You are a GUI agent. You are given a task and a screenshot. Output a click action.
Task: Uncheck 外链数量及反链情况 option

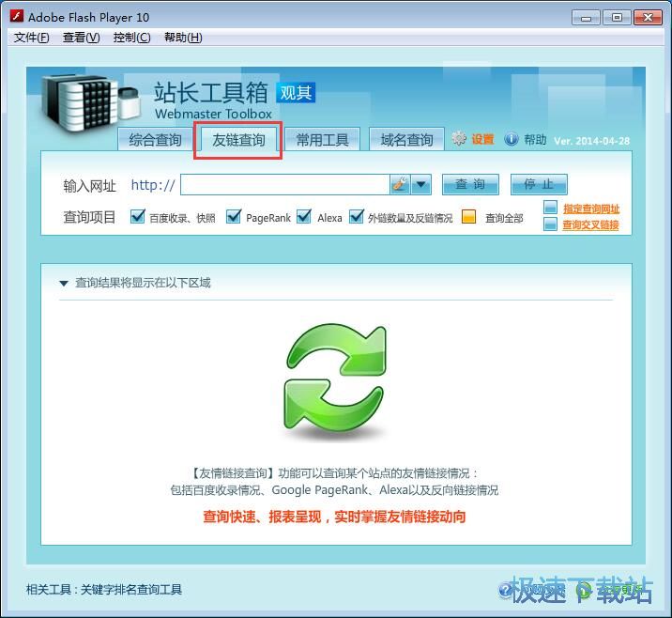click(x=356, y=217)
